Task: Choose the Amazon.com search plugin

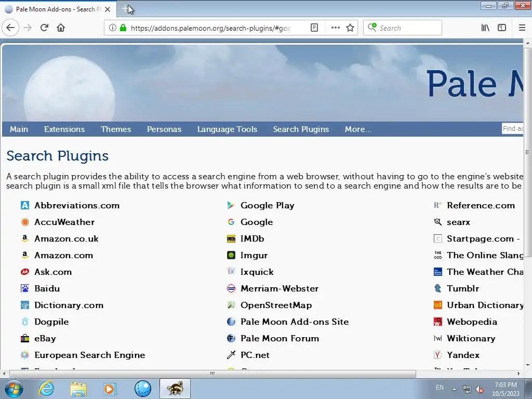Action: pyautogui.click(x=64, y=256)
